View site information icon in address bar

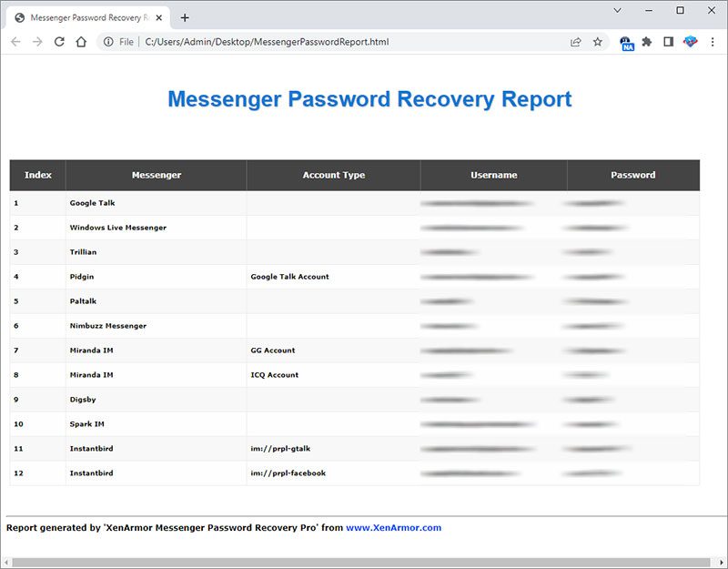108,42
